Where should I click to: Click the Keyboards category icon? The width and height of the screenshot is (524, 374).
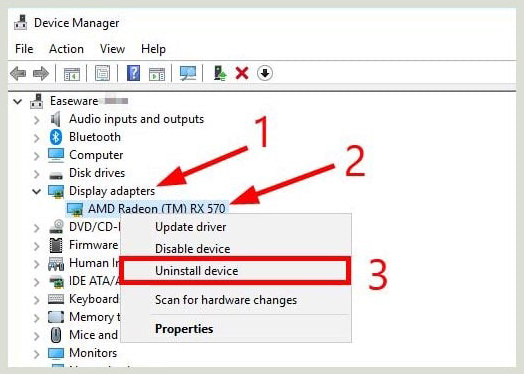click(x=56, y=299)
